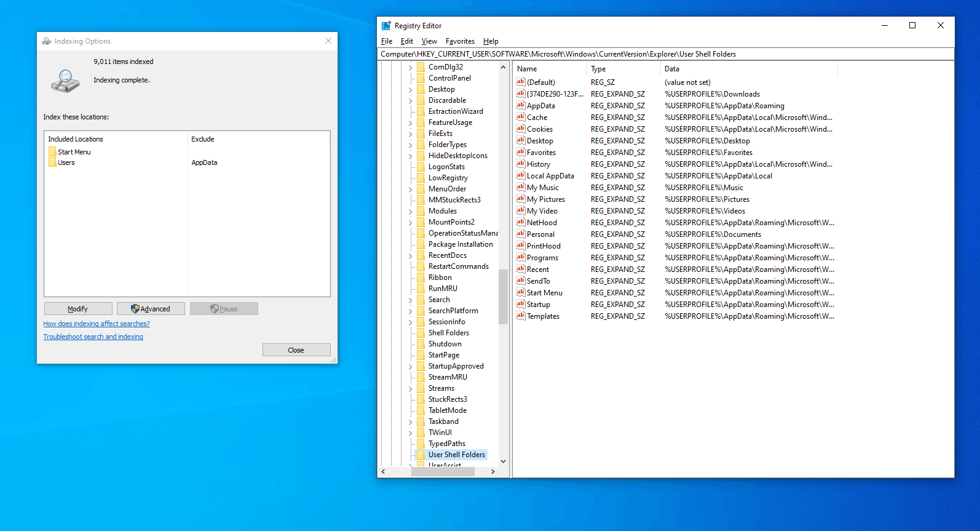
Task: Click the registry address bar path field
Action: (666, 54)
